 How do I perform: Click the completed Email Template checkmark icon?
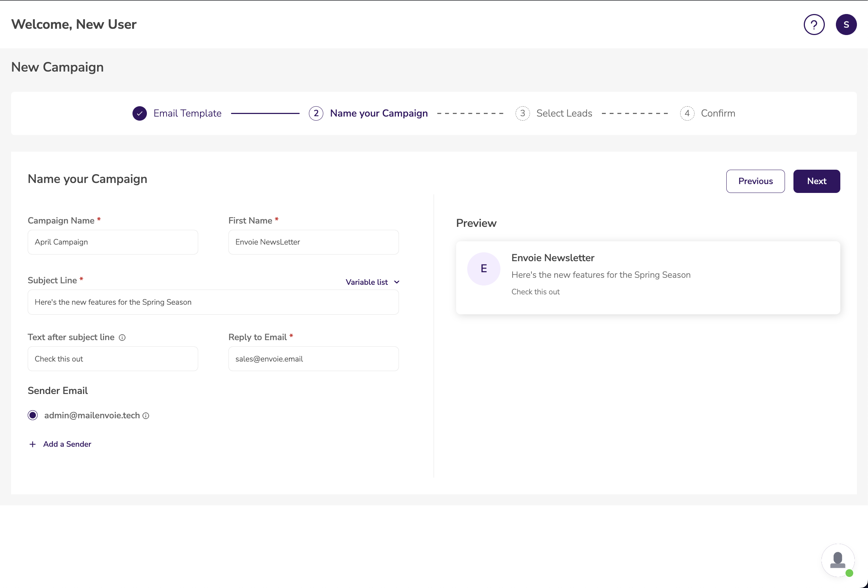[x=140, y=114]
